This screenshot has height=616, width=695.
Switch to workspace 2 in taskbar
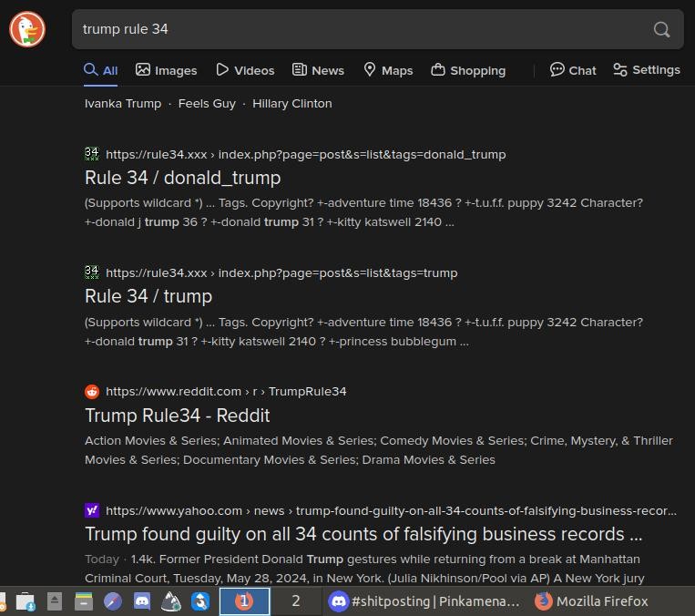(x=296, y=601)
